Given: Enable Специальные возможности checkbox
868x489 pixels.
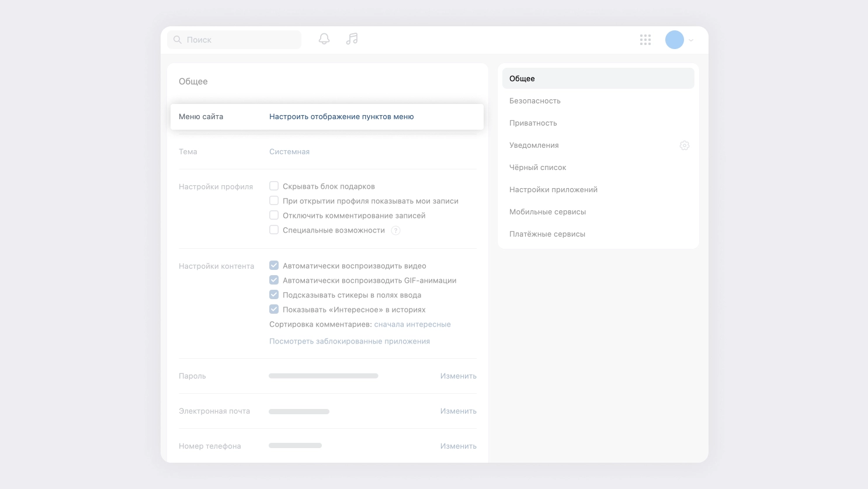Looking at the screenshot, I should pos(274,230).
